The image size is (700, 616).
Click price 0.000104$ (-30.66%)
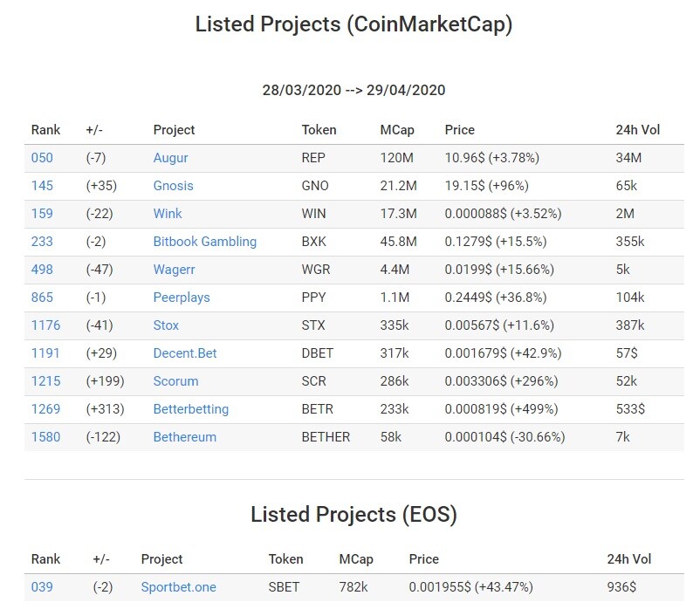[504, 437]
